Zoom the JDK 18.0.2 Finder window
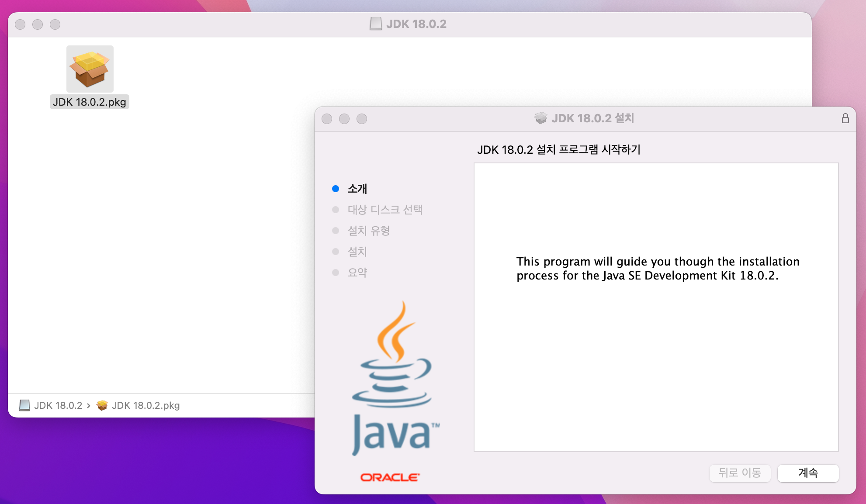866x504 pixels. (x=55, y=24)
